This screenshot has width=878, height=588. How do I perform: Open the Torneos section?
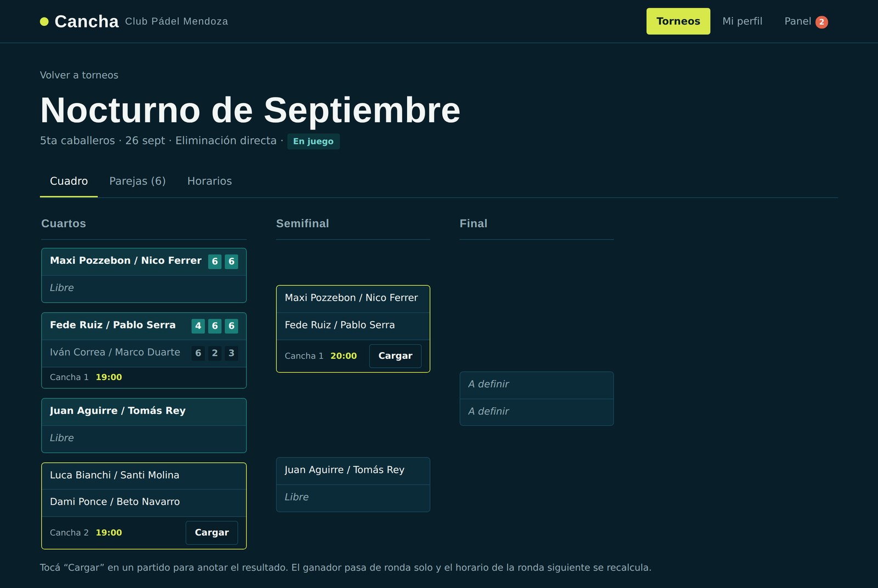678,21
